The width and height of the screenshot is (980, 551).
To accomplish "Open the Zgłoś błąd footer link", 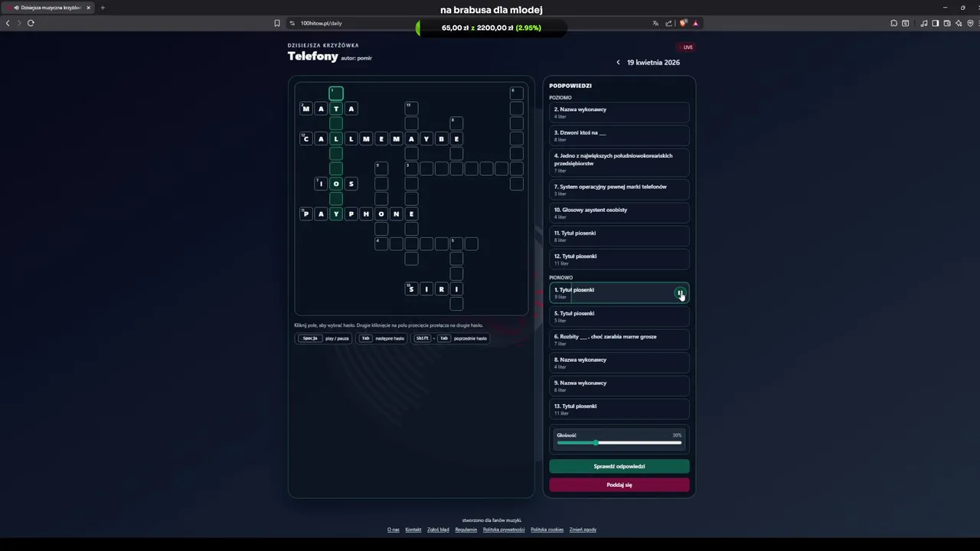I will click(438, 530).
